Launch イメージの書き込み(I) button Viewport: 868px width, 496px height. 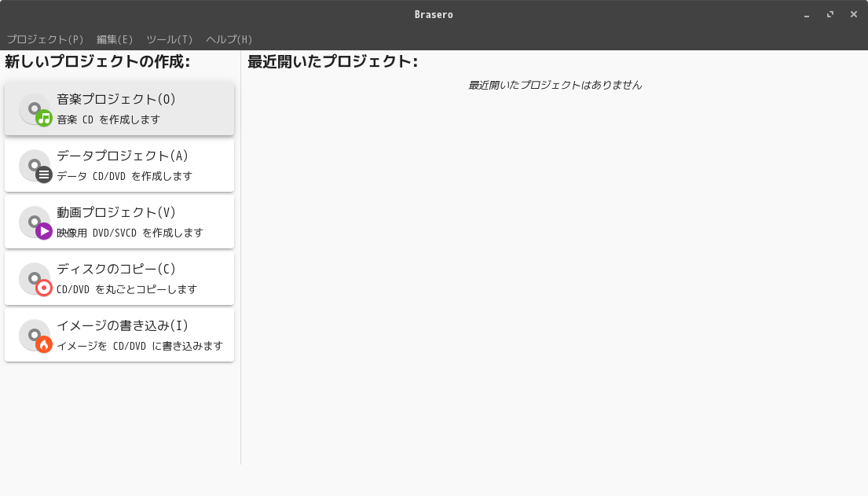coord(119,335)
